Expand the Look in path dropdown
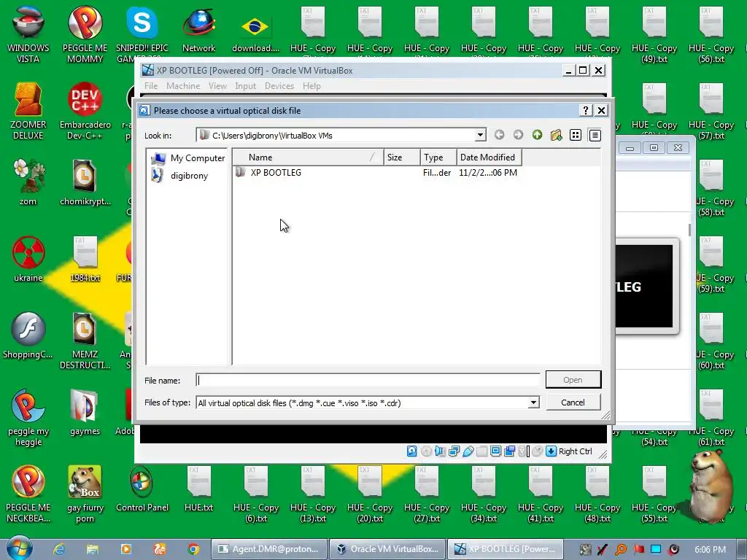Viewport: 747px width, 560px height. click(480, 135)
